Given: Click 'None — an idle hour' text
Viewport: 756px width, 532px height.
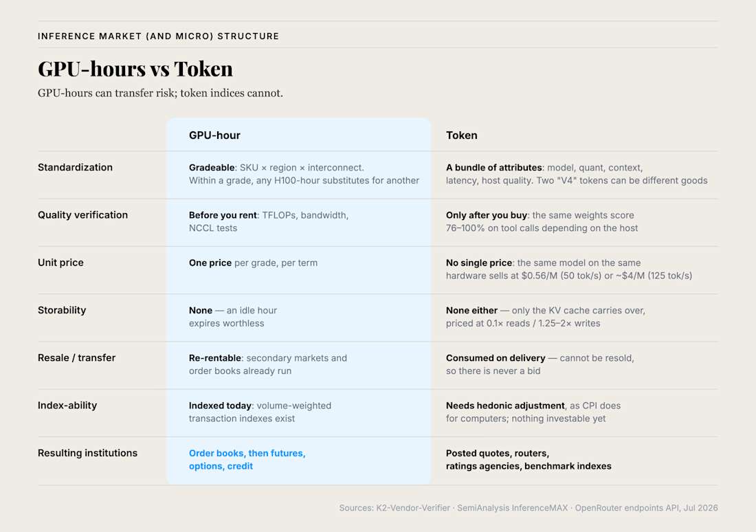Looking at the screenshot, I should coord(233,311).
